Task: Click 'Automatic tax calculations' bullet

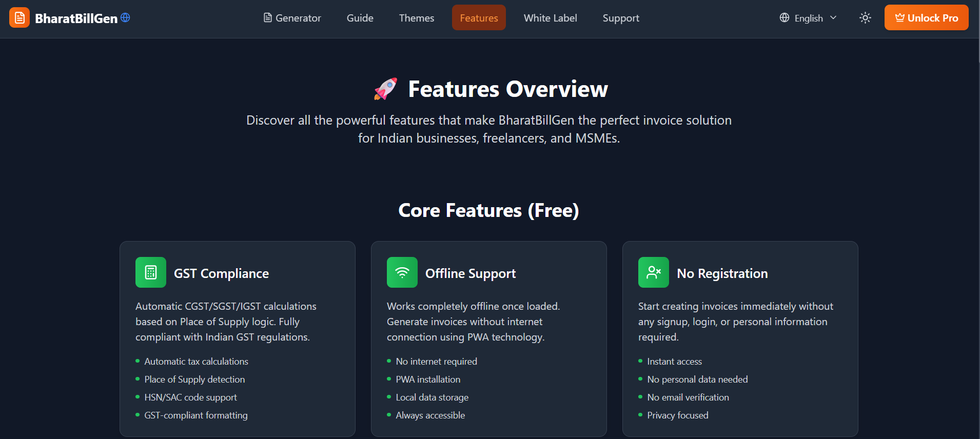Action: [197, 362]
